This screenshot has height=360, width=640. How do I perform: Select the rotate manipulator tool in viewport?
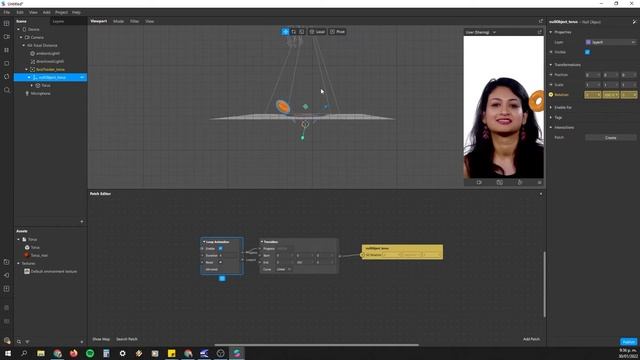point(293,31)
